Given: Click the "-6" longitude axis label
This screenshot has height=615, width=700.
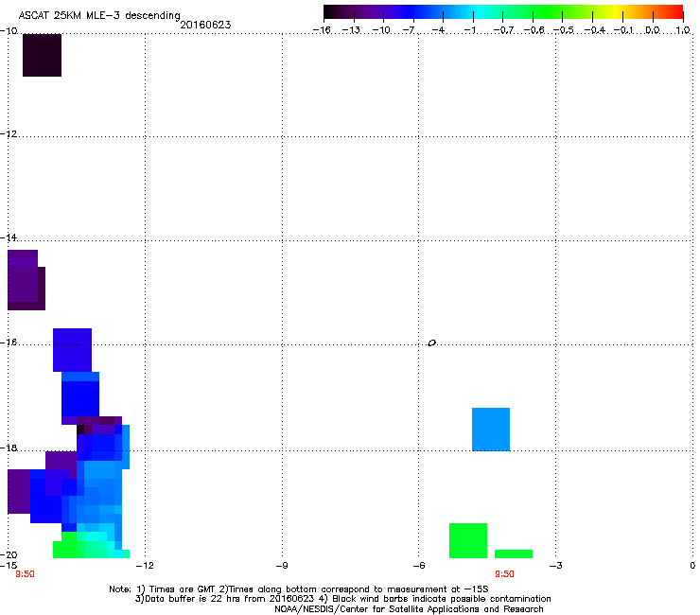Looking at the screenshot, I should pos(418,566).
